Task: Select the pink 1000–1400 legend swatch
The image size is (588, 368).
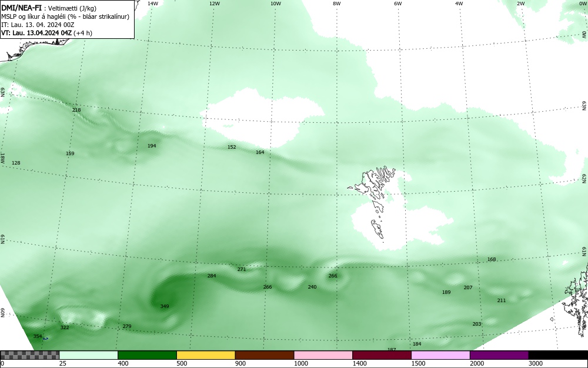Action: pyautogui.click(x=323, y=355)
